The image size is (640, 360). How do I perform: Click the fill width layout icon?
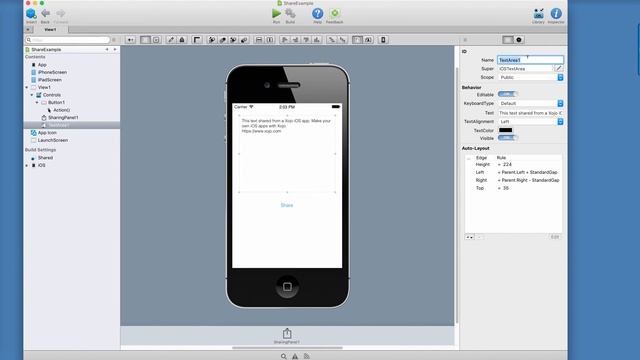click(259, 40)
